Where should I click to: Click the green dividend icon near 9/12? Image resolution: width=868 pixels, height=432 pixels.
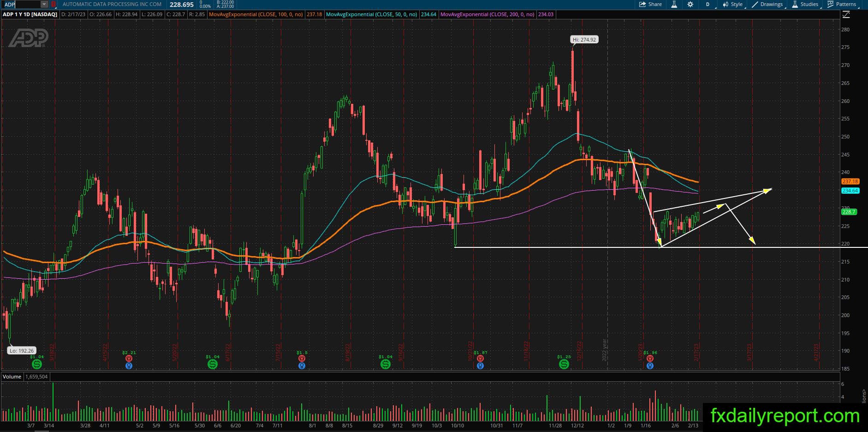pyautogui.click(x=386, y=364)
